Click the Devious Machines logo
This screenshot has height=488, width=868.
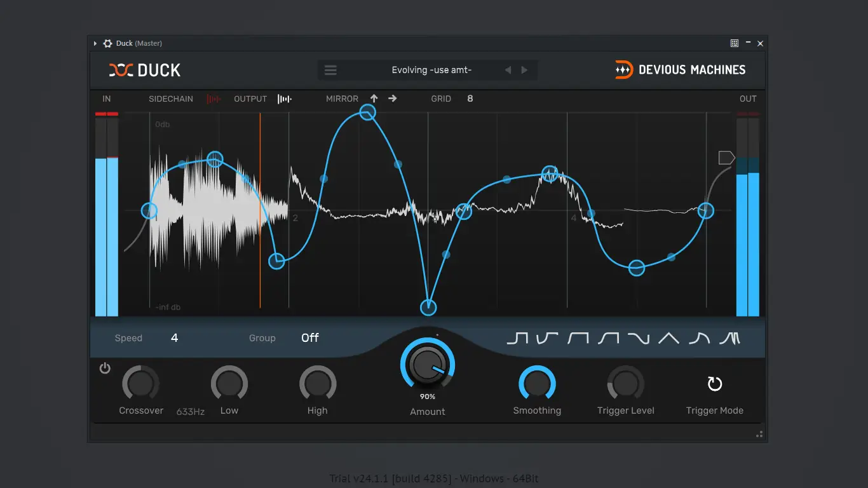coord(682,70)
